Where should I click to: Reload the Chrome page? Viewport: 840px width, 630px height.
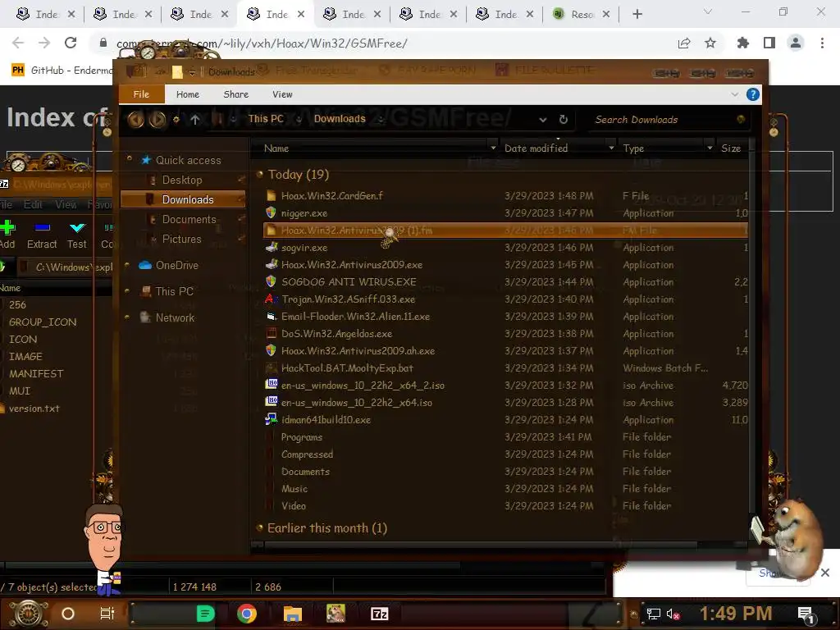tap(71, 43)
